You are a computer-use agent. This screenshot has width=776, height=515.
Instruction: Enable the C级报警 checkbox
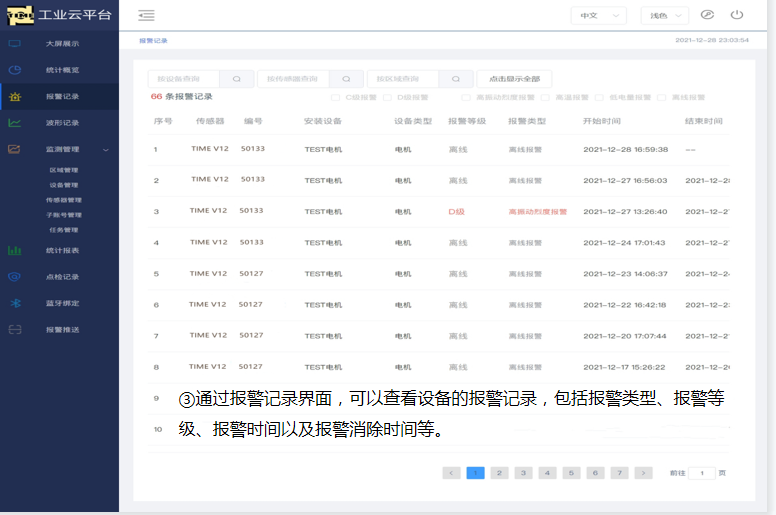tap(337, 98)
